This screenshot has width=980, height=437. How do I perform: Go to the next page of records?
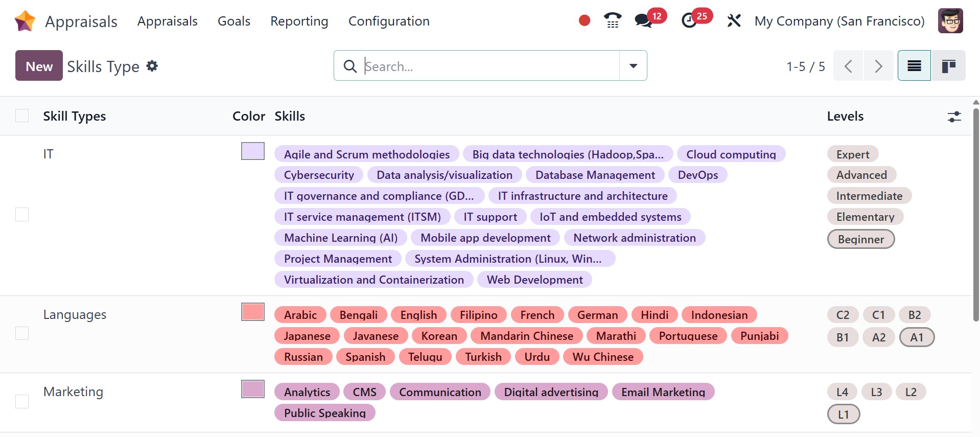(x=878, y=66)
